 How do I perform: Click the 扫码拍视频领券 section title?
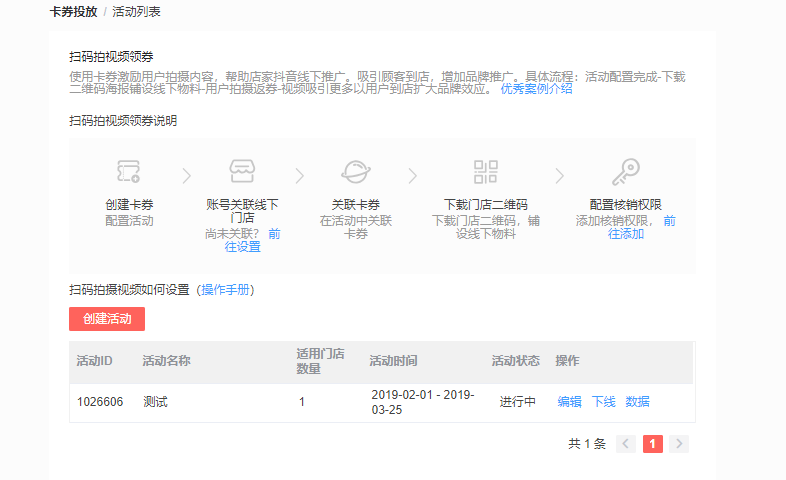click(x=111, y=57)
